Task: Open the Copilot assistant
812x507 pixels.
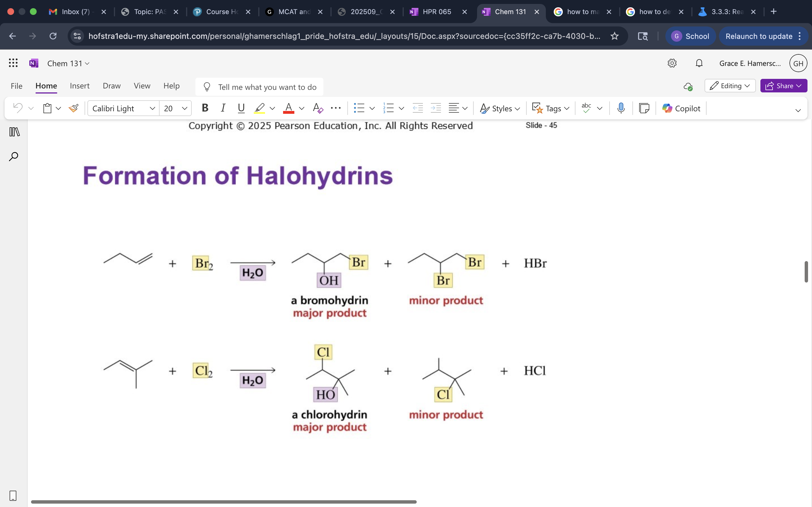Action: coord(681,108)
